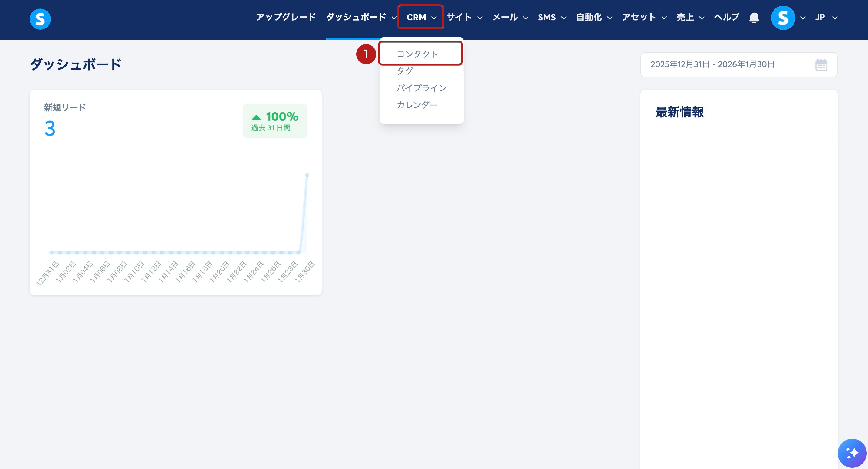Open the notifications bell icon
Viewport: 868px width, 469px height.
[x=754, y=18]
